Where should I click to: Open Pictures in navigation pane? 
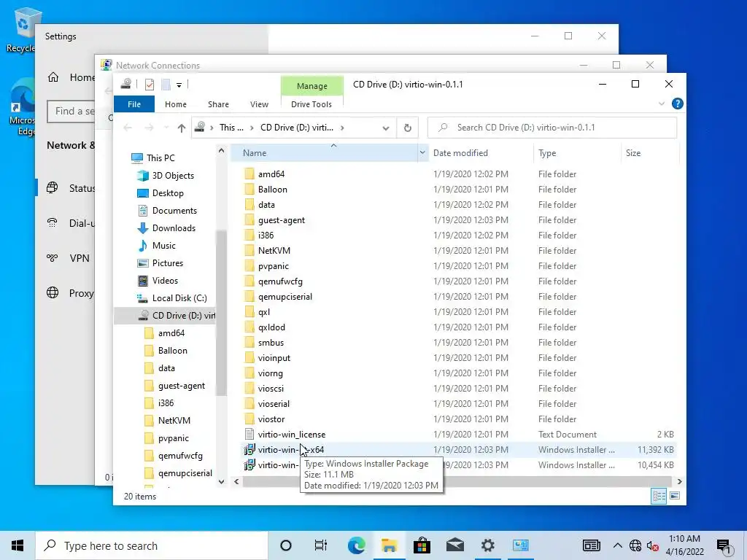tap(168, 262)
